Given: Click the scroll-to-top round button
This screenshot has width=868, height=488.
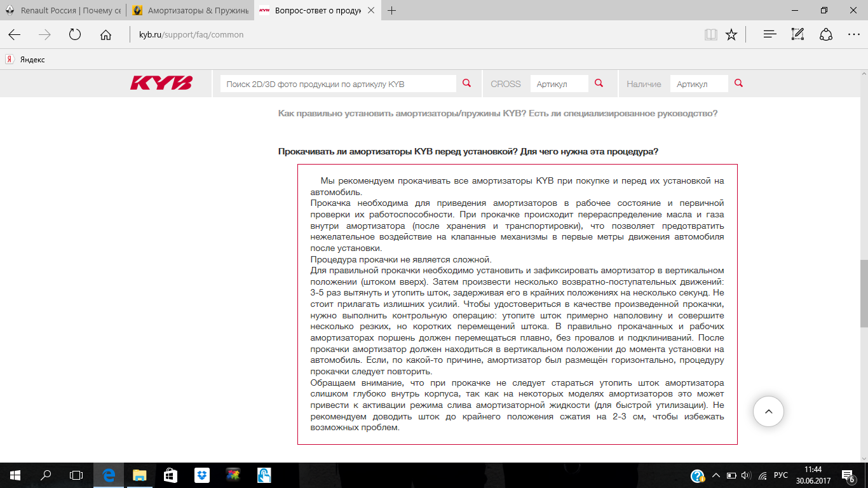Looking at the screenshot, I should [768, 412].
